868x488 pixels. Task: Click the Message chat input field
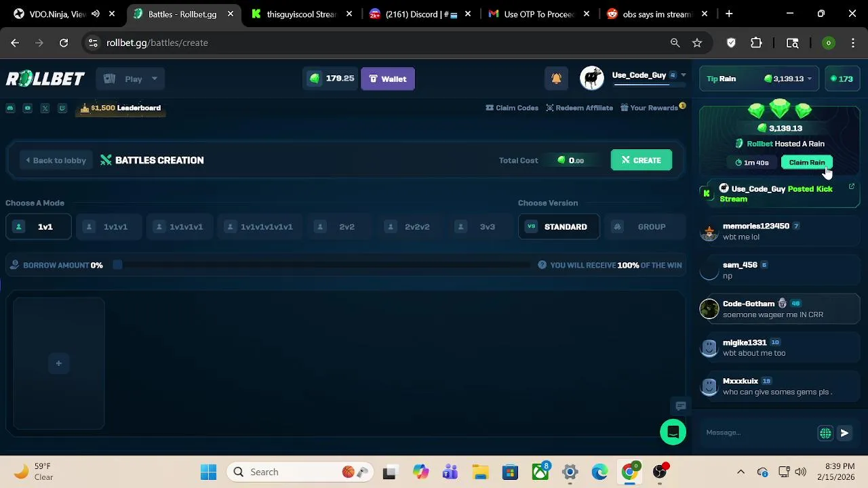758,432
